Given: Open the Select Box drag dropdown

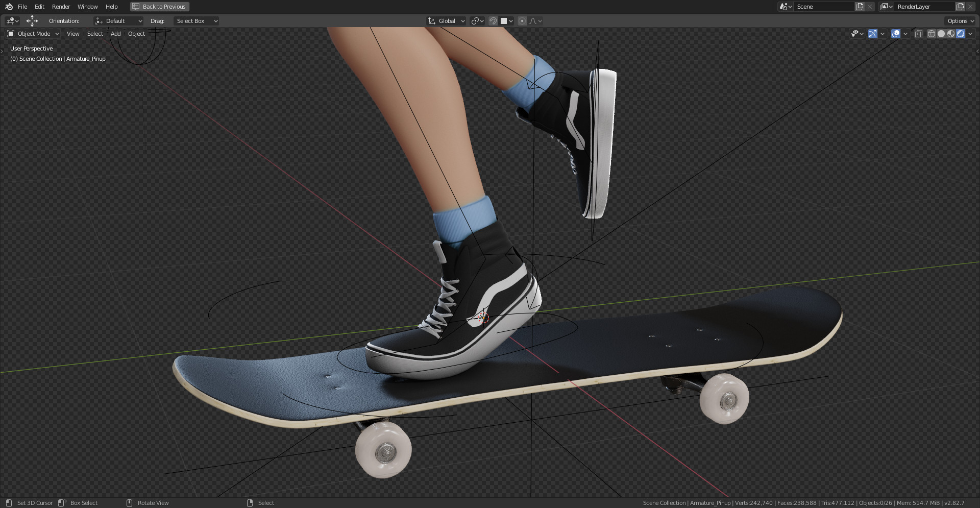Looking at the screenshot, I should tap(197, 21).
